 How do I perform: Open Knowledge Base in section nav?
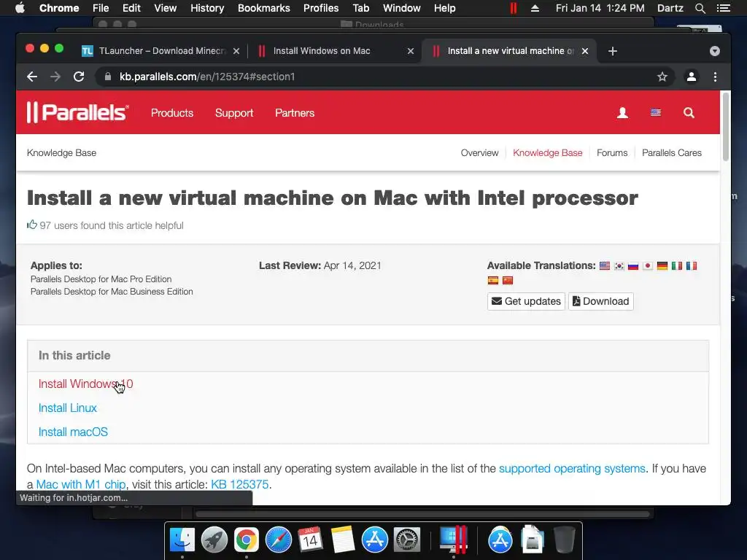pyautogui.click(x=547, y=153)
